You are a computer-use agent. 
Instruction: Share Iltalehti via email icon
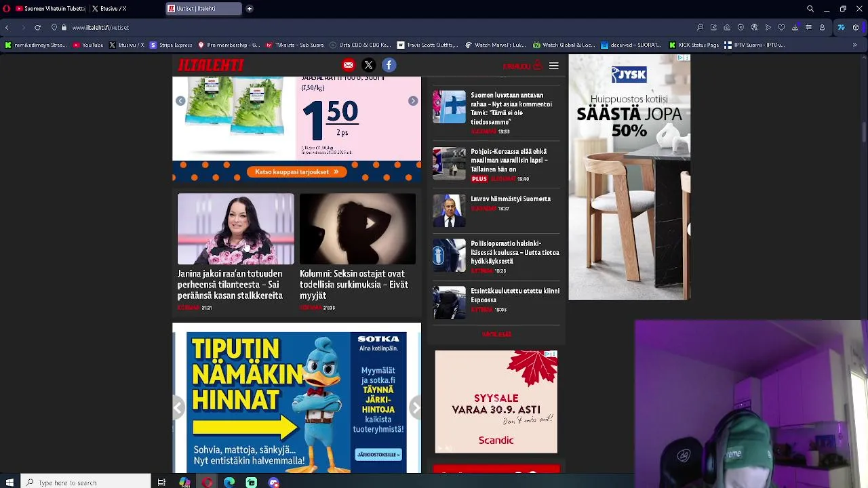click(348, 65)
